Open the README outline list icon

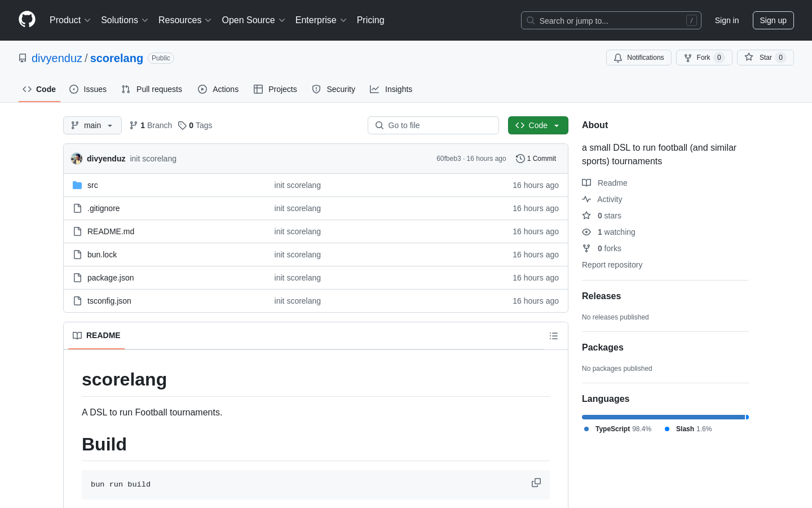click(554, 336)
